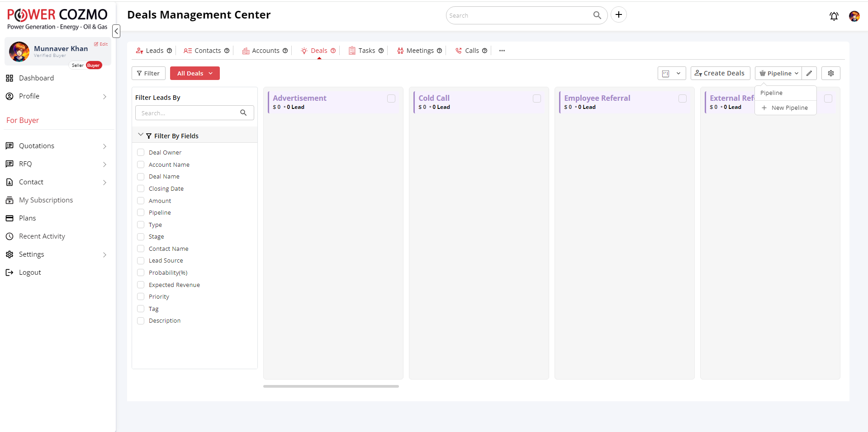Click the notification bell icon
The image size is (868, 432).
834,16
